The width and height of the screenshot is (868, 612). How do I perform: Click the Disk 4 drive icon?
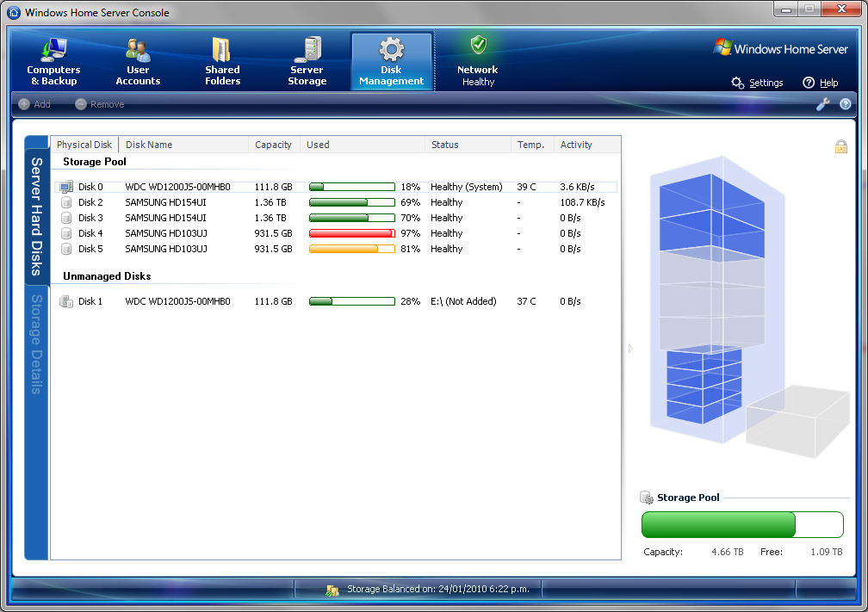[66, 233]
